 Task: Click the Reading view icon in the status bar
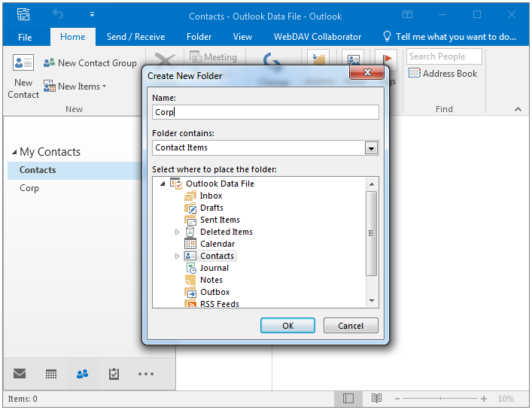click(376, 399)
